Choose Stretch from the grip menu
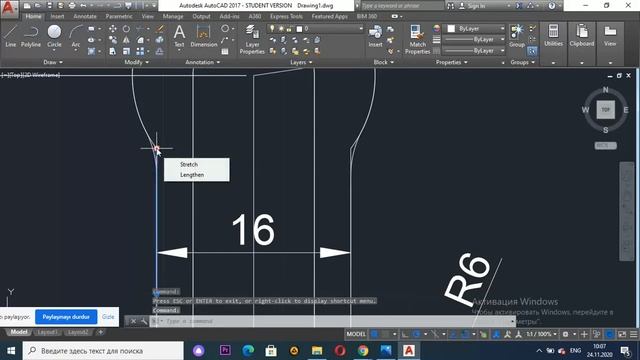 pyautogui.click(x=189, y=164)
